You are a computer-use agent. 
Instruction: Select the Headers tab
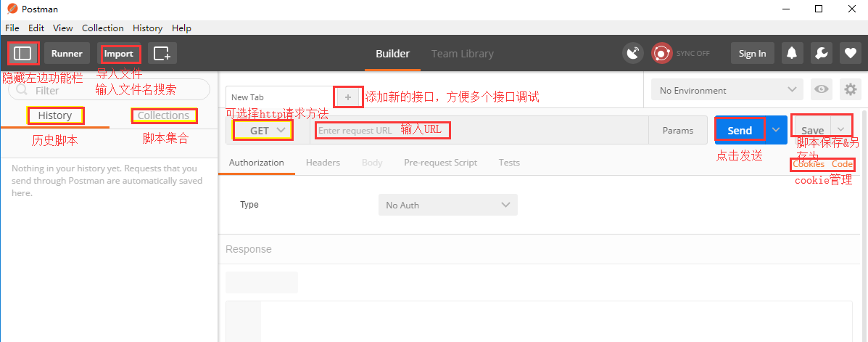323,163
